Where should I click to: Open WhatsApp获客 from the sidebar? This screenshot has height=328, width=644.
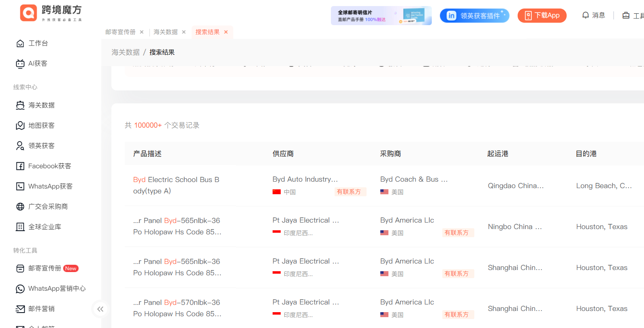coord(50,187)
